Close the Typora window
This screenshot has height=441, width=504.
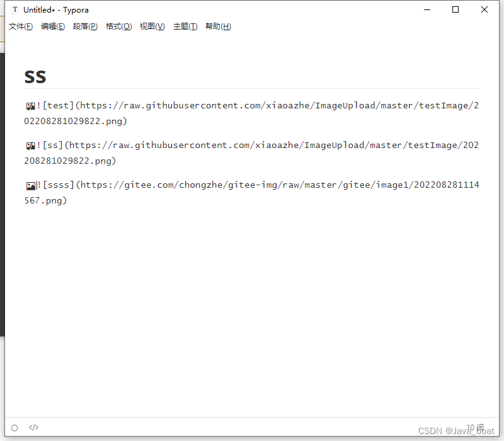484,9
